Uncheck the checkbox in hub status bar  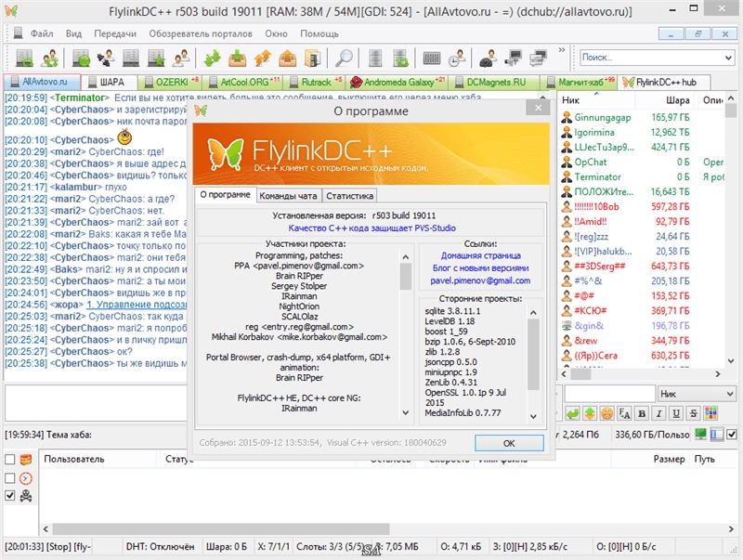coord(732,434)
